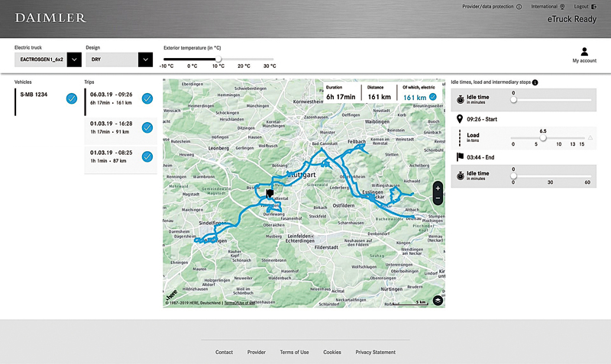611x364 pixels.
Task: Click the Contact link in footer
Action: click(224, 353)
